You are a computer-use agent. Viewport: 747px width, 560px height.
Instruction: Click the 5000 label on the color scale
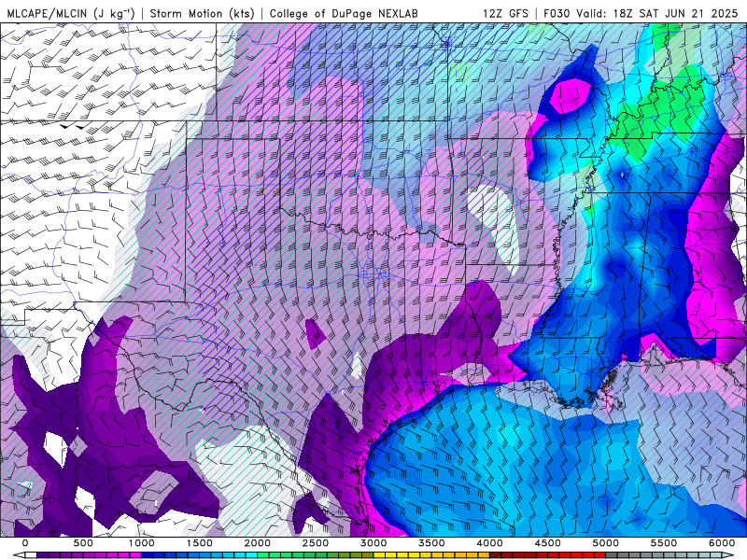pyautogui.click(x=606, y=543)
